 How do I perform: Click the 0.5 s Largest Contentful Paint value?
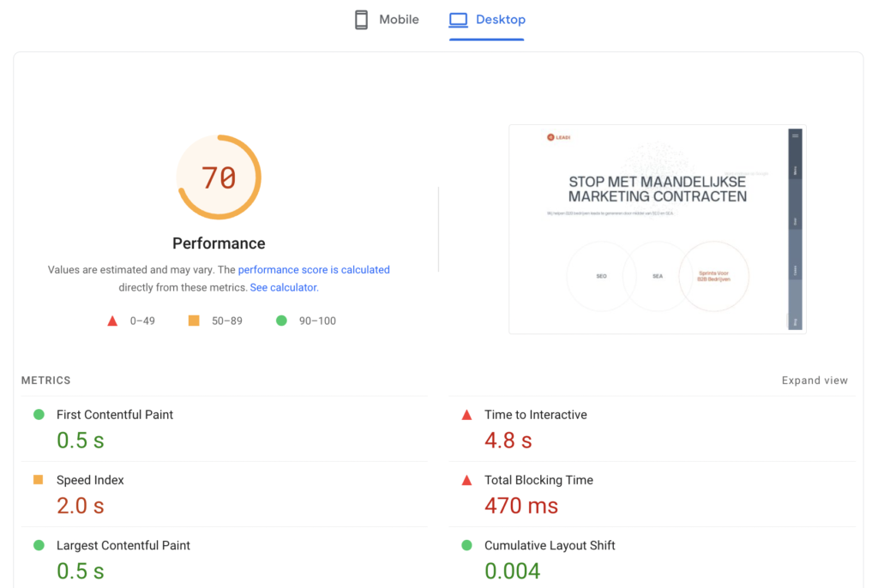[x=81, y=572]
